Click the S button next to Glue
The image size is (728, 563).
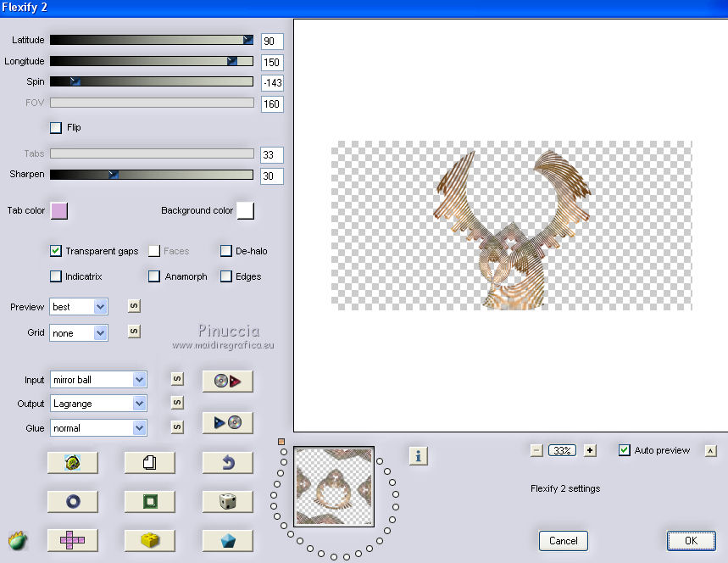click(x=177, y=426)
